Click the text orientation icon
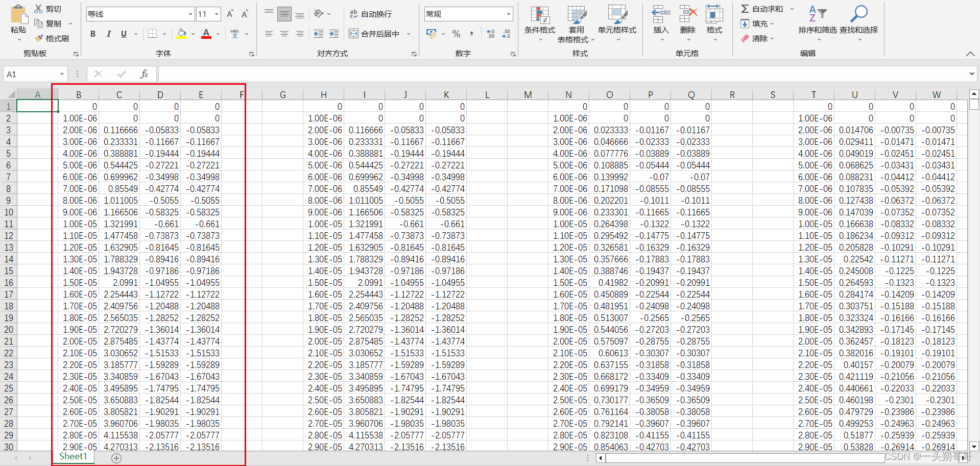The height and width of the screenshot is (466, 980). 319,14
